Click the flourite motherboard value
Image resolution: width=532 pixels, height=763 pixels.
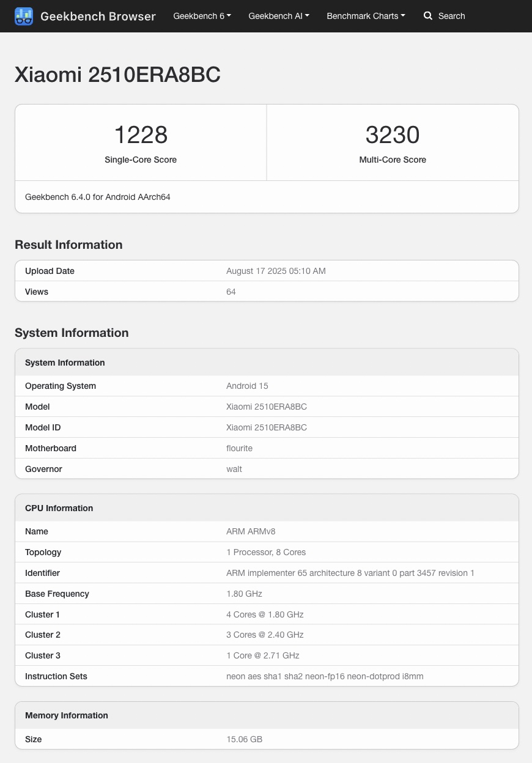pos(239,448)
